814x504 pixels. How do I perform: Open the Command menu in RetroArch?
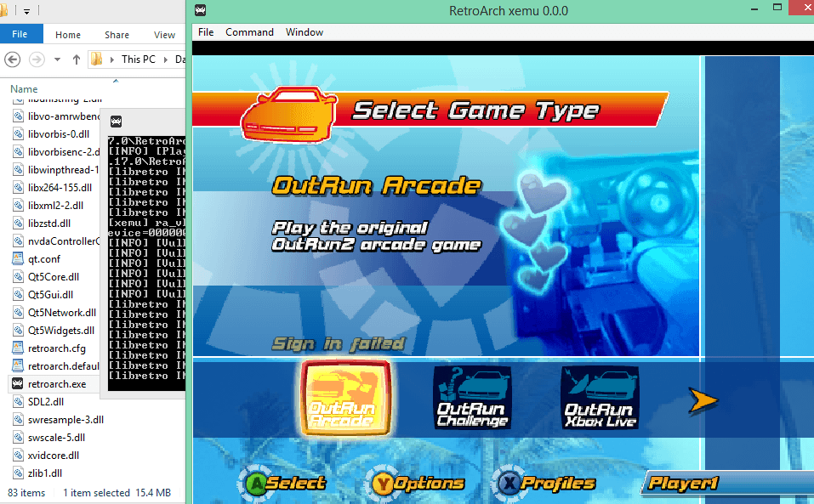click(x=249, y=32)
